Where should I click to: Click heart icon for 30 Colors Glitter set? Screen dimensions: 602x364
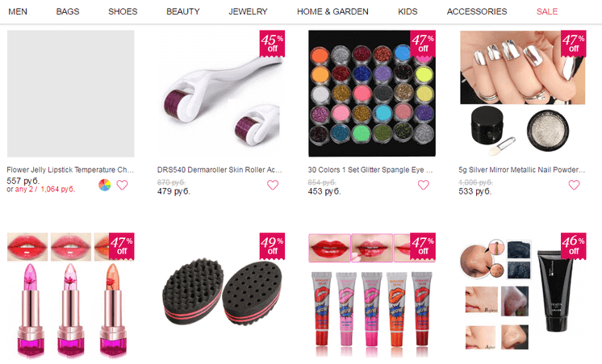pyautogui.click(x=423, y=185)
